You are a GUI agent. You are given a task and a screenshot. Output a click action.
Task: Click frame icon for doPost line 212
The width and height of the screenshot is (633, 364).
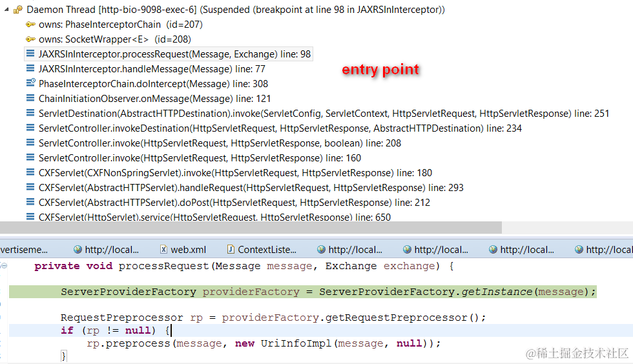[30, 202]
